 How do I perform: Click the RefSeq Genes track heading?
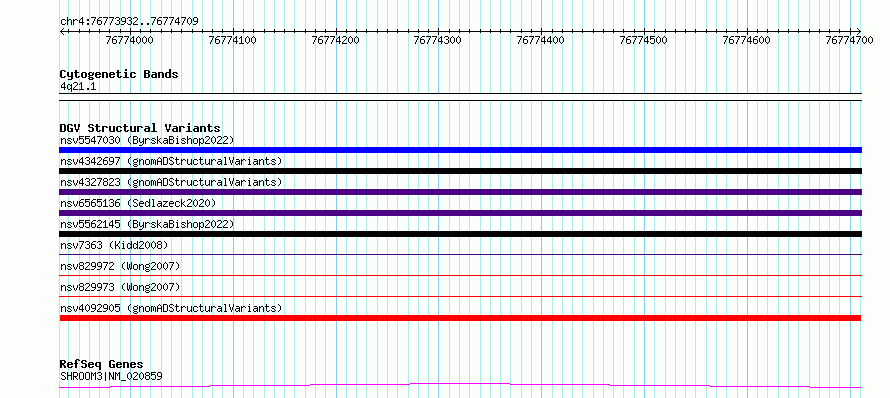(101, 364)
